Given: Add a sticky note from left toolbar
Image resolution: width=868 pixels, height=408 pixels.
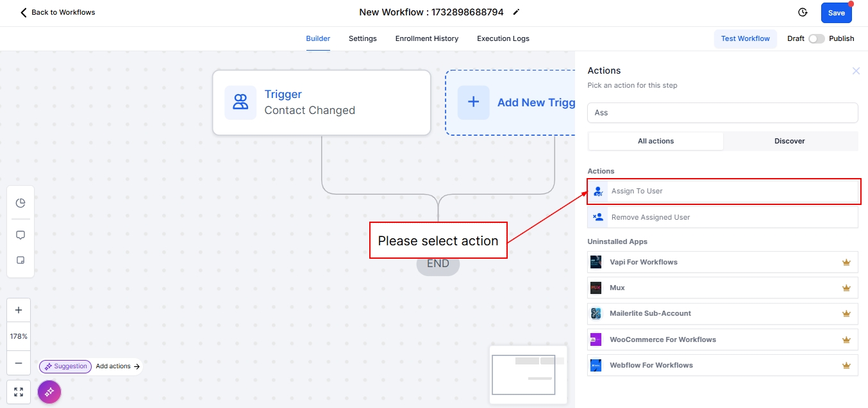Looking at the screenshot, I should [x=21, y=261].
